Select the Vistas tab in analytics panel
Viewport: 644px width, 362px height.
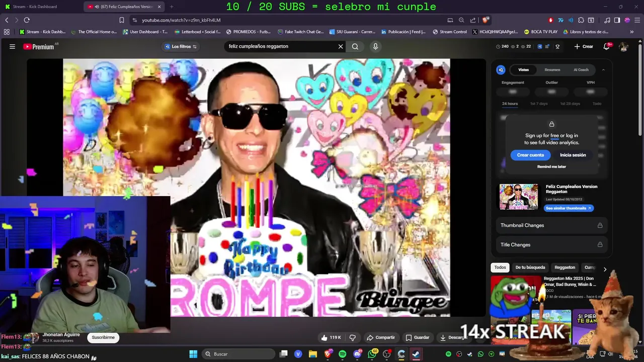tap(523, 70)
